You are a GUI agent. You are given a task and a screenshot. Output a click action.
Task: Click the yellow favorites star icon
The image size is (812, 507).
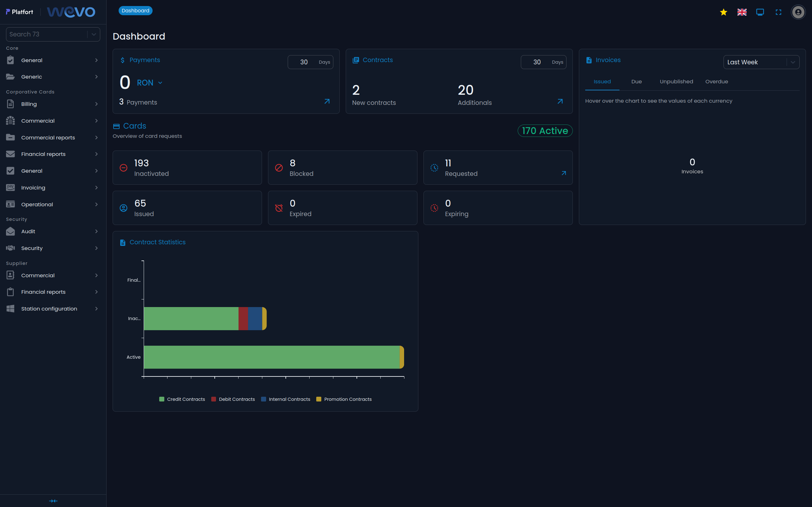coord(724,12)
